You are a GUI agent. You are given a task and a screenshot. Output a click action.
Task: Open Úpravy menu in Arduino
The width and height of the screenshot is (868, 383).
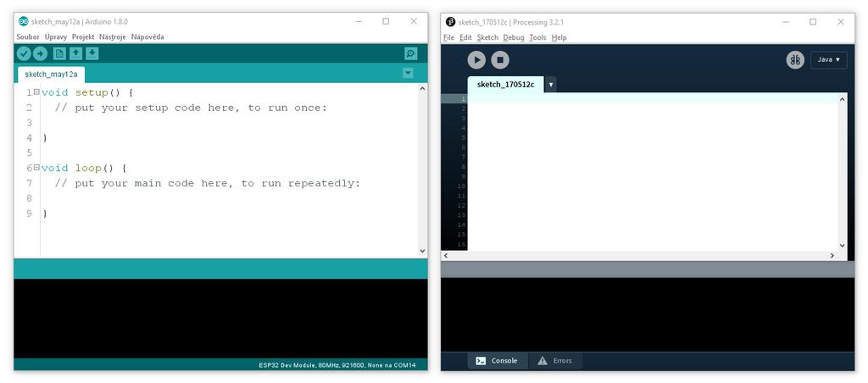click(56, 37)
